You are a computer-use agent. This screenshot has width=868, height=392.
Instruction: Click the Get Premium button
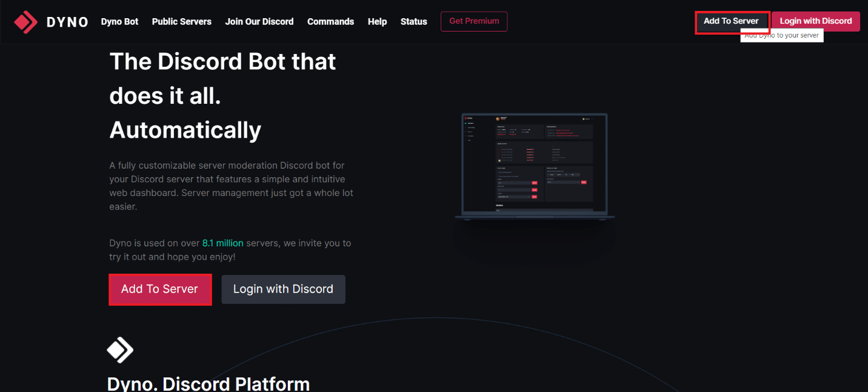pyautogui.click(x=474, y=21)
